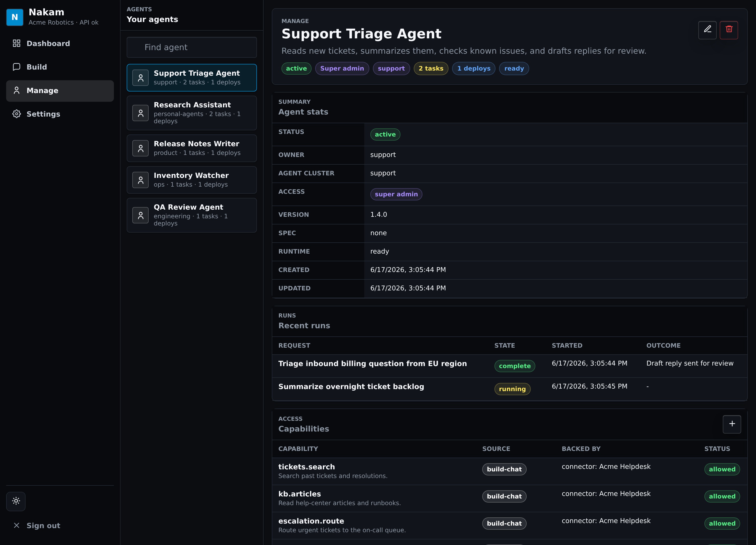
Task: Click the Created timestamp value
Action: click(408, 269)
